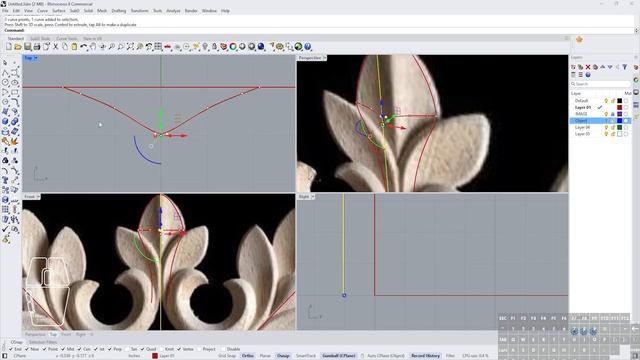Screen dimensions: 640x360
Task: Click the Cut icon
Action: [56, 47]
